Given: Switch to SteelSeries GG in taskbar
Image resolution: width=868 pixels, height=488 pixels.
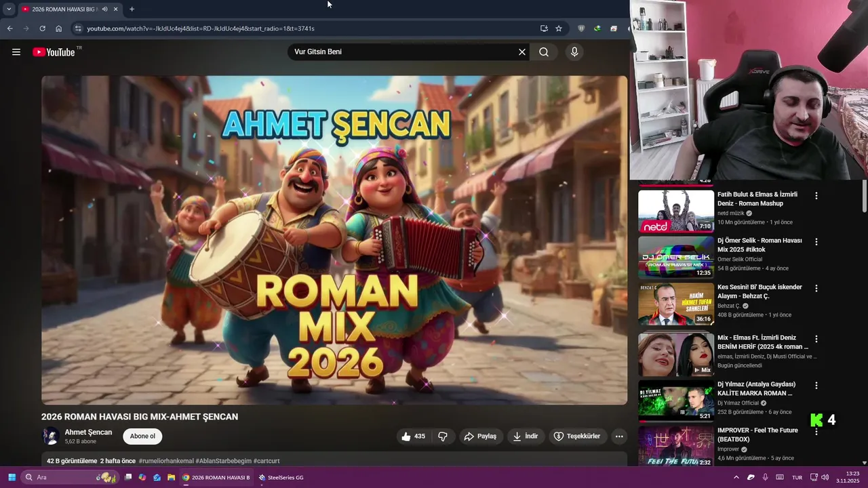Looking at the screenshot, I should point(281,477).
